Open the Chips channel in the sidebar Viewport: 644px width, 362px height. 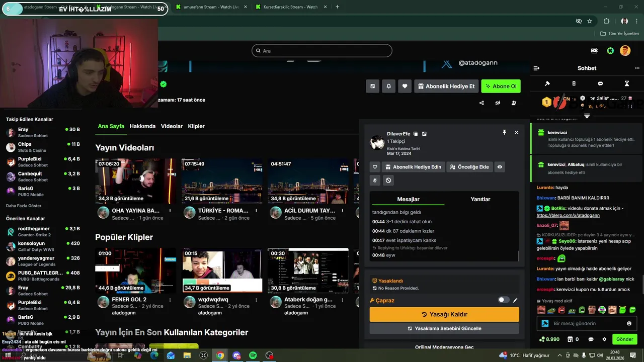[43, 147]
